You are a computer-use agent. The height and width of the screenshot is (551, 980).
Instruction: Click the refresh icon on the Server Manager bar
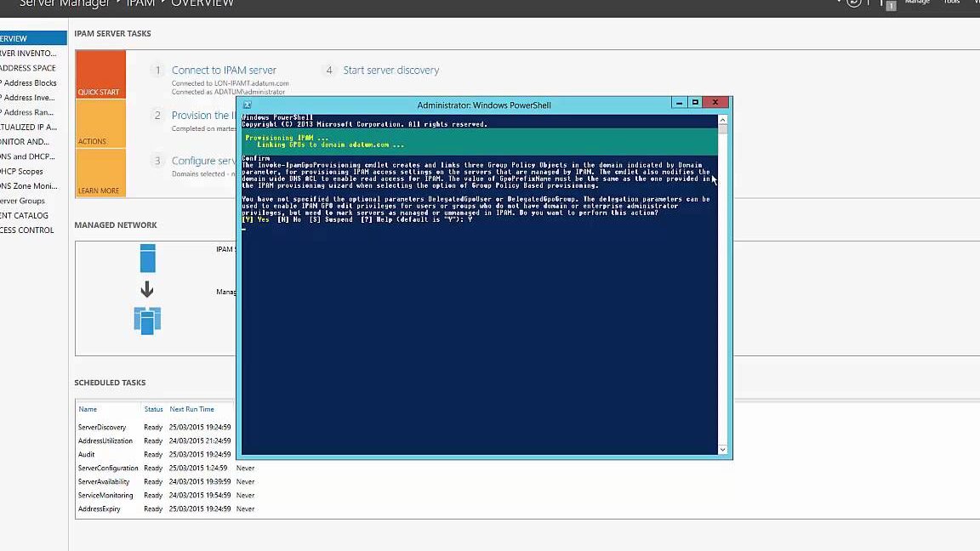click(854, 3)
